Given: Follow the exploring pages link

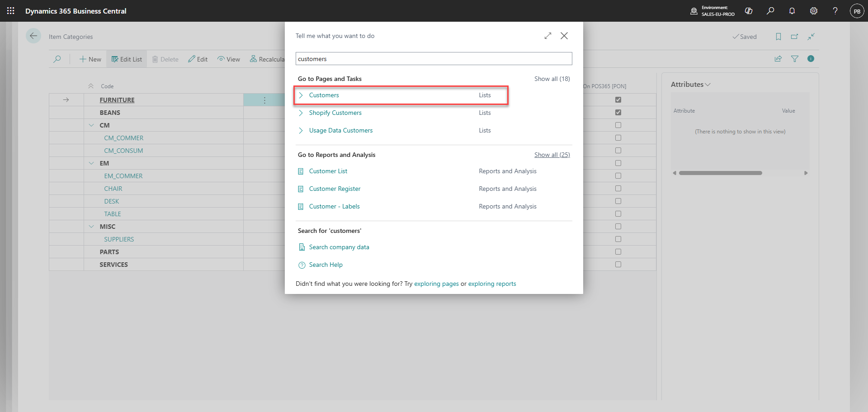Looking at the screenshot, I should pyautogui.click(x=436, y=284).
